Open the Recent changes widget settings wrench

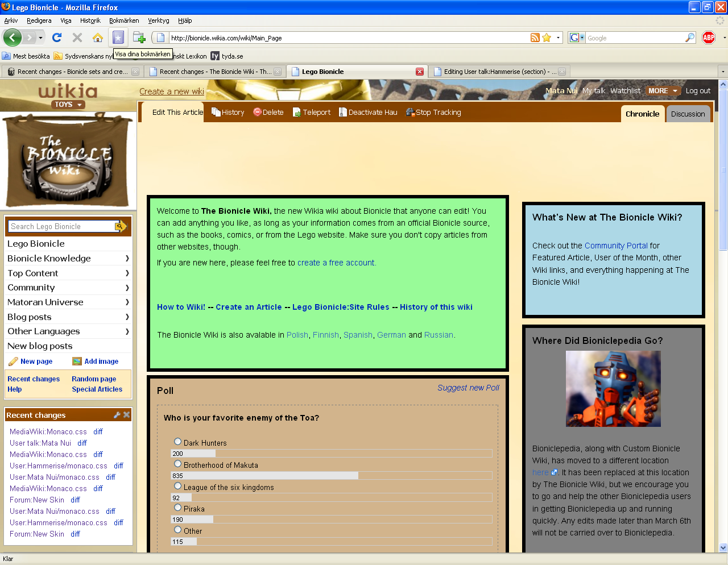(117, 415)
